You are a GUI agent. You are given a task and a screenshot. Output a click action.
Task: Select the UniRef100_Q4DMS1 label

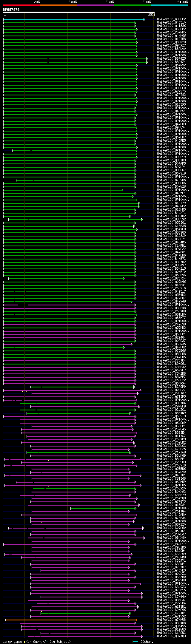[171, 111]
